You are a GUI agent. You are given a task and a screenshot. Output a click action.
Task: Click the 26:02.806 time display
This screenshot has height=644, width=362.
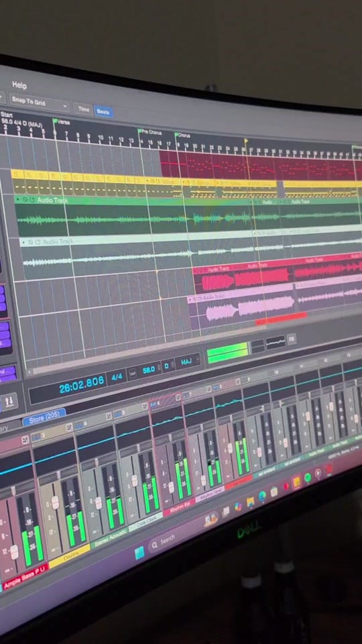(x=81, y=385)
